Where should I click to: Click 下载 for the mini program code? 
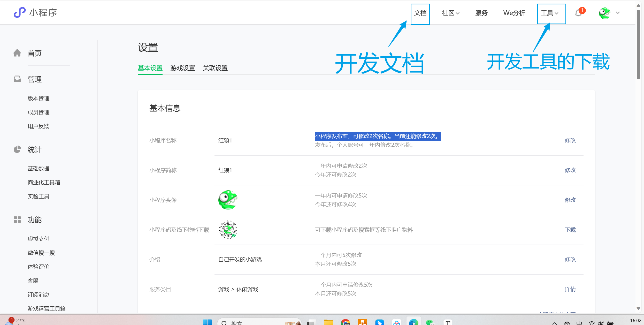[x=570, y=230]
